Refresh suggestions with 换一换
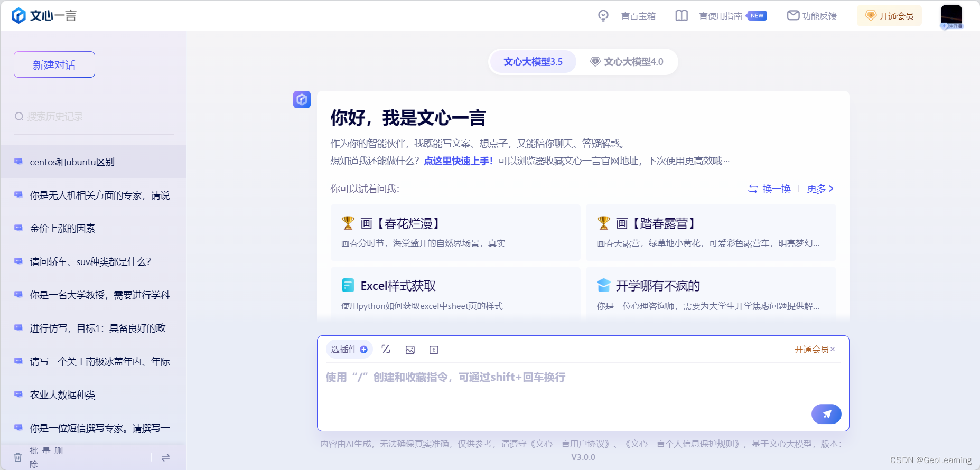Viewport: 980px width, 470px height. pos(770,189)
